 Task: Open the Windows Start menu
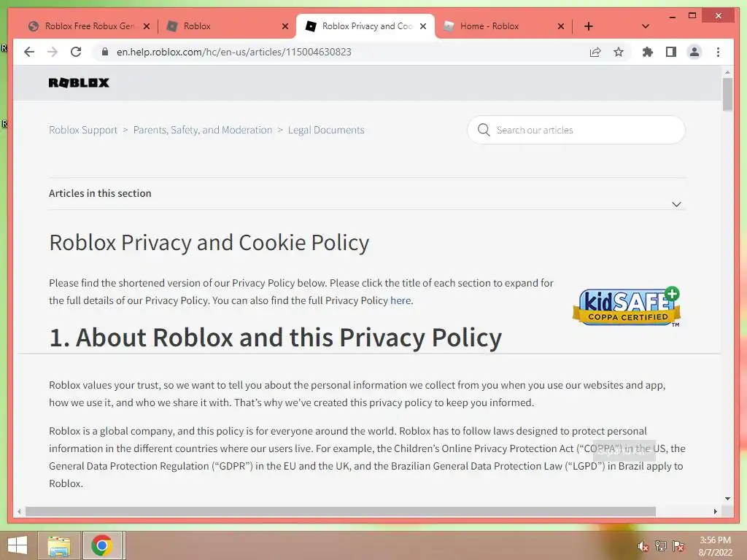tap(18, 545)
